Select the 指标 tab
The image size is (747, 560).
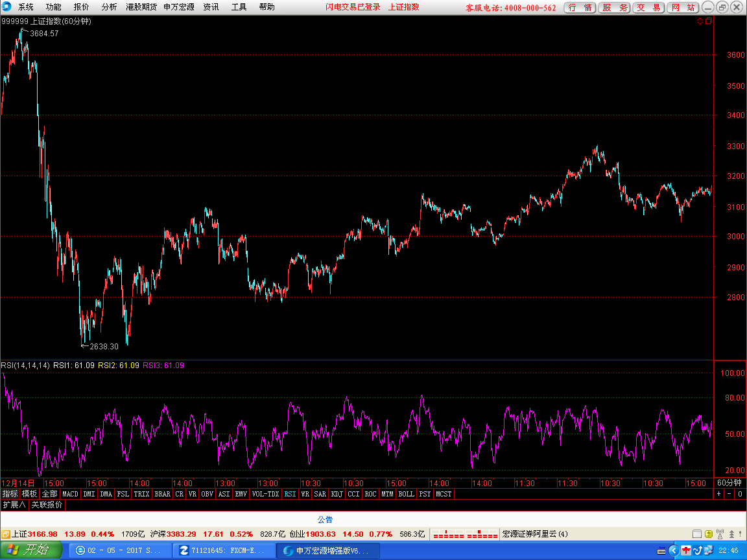click(x=10, y=494)
